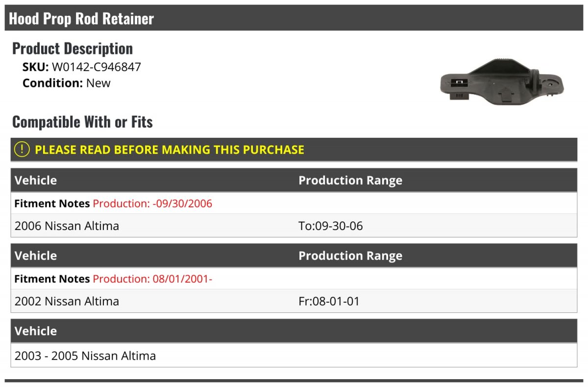This screenshot has width=588, height=387.
Task: Click the first Production Range column header
Action: [350, 180]
